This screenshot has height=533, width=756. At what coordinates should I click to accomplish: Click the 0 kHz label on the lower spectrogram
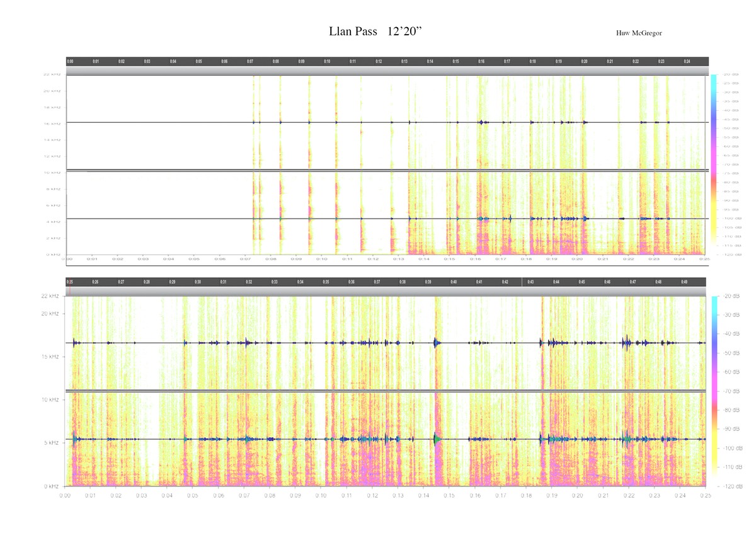(52, 486)
